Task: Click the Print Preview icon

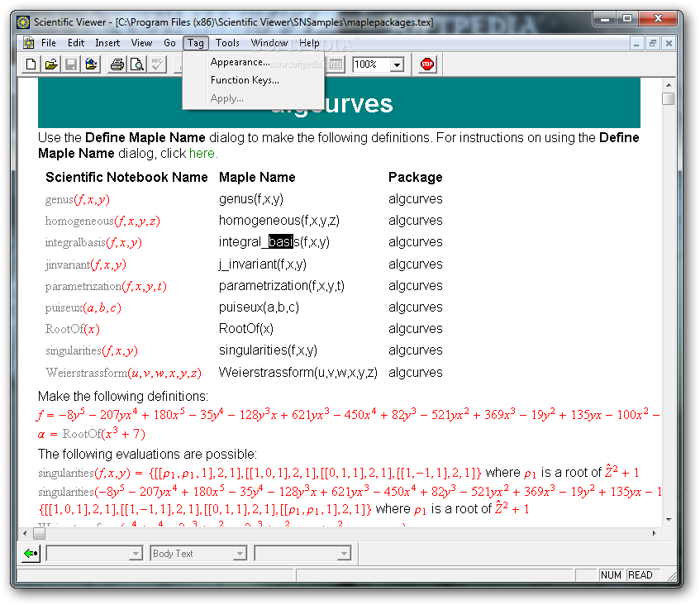Action: coord(137,64)
